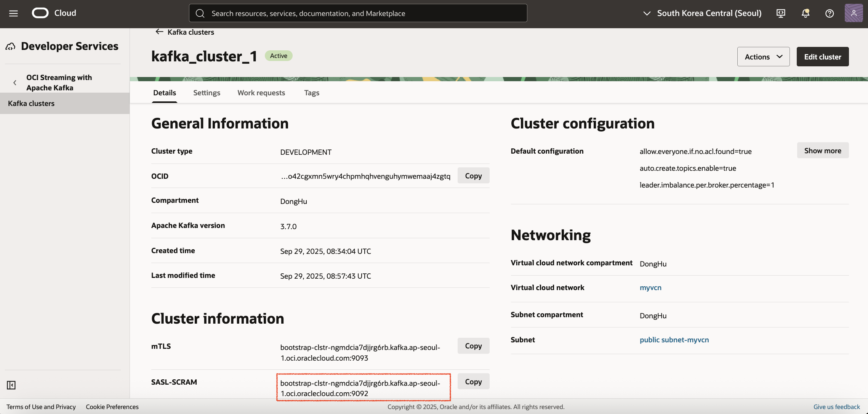The width and height of the screenshot is (868, 414).
Task: Click the Virtual cloud network compartment DongHu value
Action: coord(653,264)
